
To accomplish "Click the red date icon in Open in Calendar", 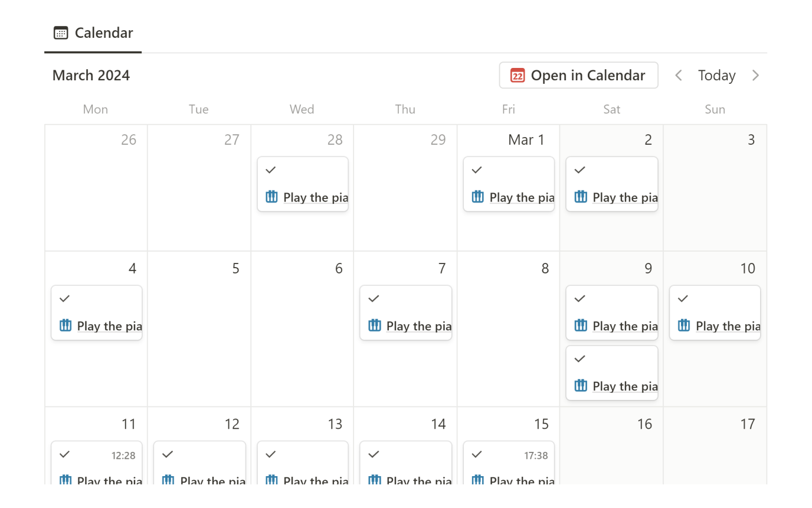I will (517, 75).
